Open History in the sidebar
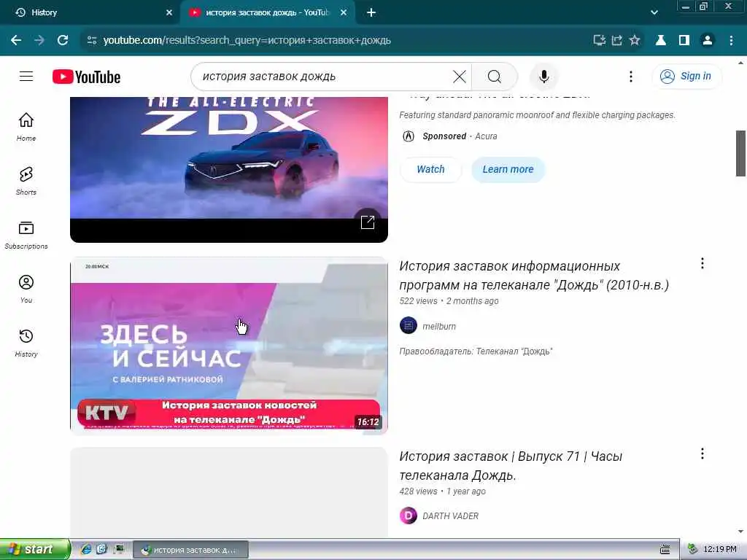This screenshot has height=560, width=747. click(26, 343)
